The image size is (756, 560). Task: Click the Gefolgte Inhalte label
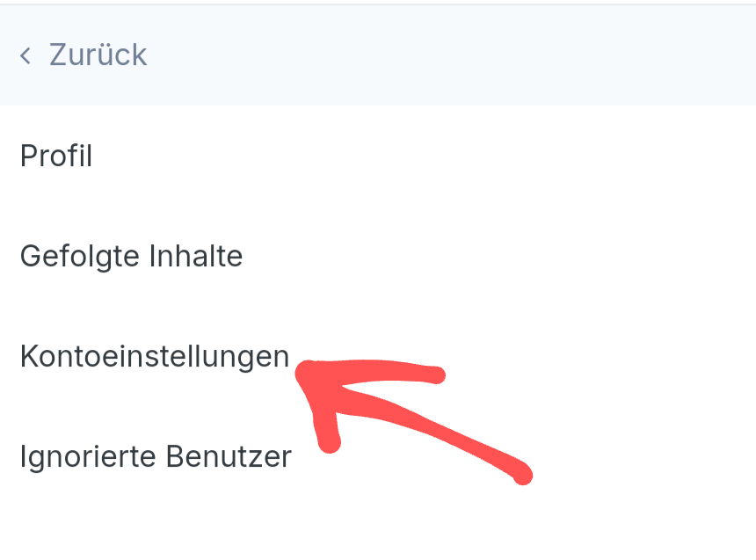tap(131, 257)
